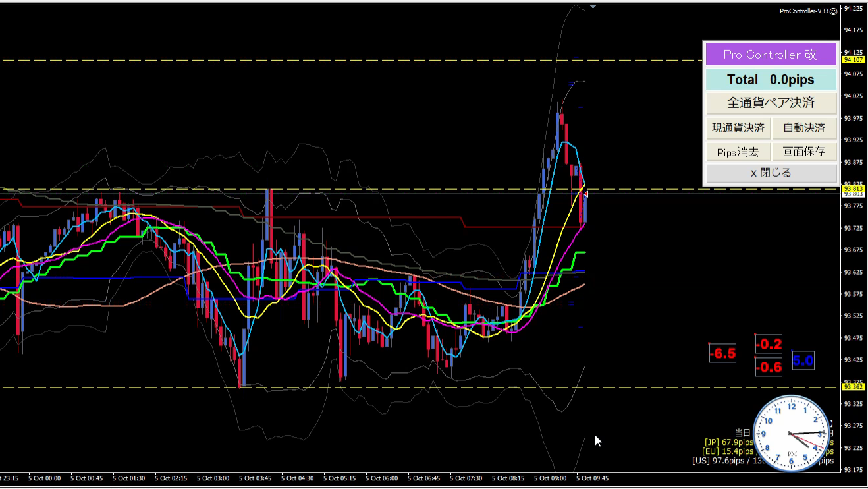Click the yellow 94.107 price label
Image resolution: width=868 pixels, height=489 pixels.
point(854,60)
